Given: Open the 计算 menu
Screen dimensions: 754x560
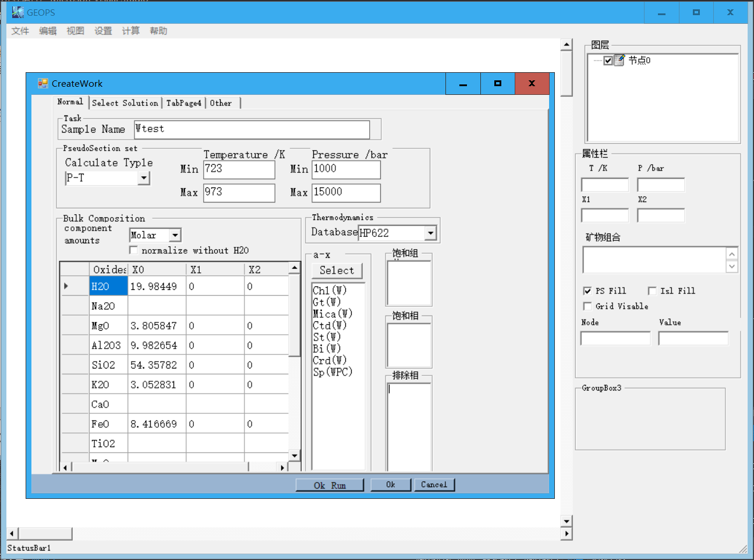Looking at the screenshot, I should point(130,31).
